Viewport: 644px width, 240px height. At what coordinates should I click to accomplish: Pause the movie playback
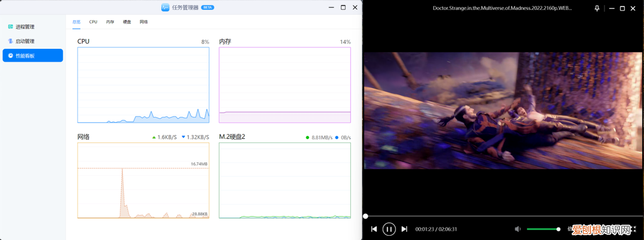point(389,229)
